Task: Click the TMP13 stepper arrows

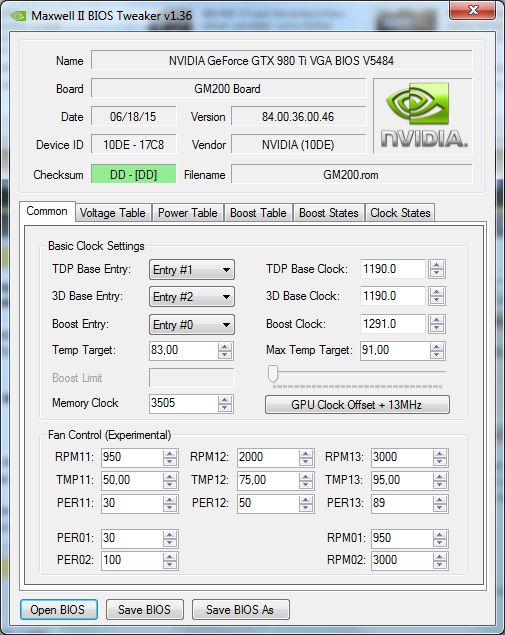Action: click(x=440, y=481)
